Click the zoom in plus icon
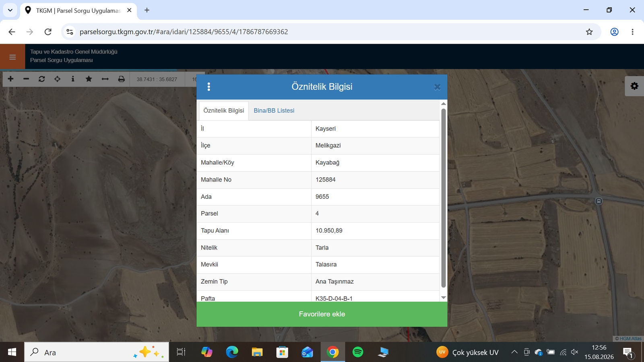The width and height of the screenshot is (644, 362). [x=10, y=79]
